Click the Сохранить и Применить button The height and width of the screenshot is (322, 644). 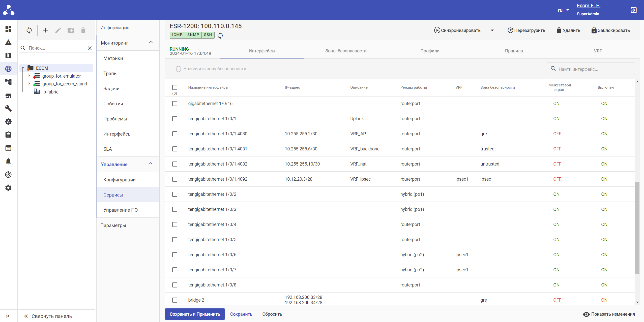(195, 314)
